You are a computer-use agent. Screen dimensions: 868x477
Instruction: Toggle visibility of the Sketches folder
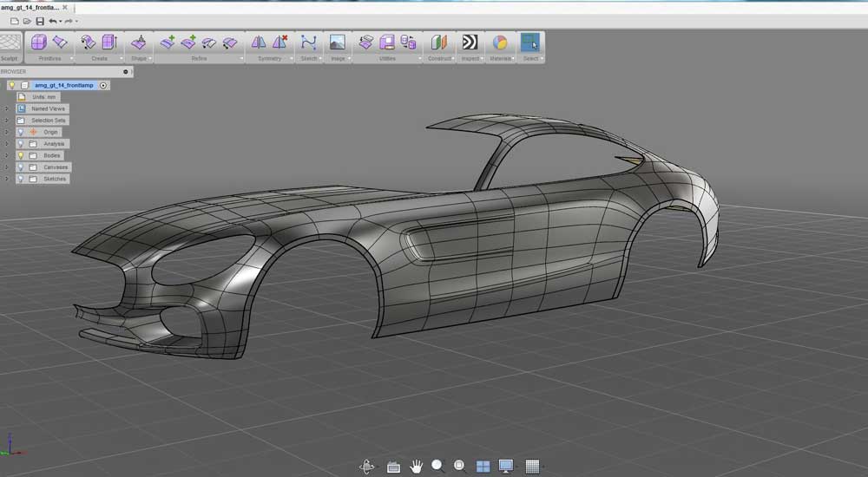point(21,179)
